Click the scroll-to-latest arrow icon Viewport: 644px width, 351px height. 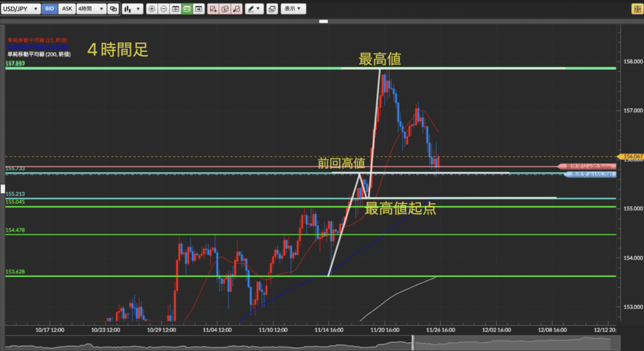click(x=199, y=9)
